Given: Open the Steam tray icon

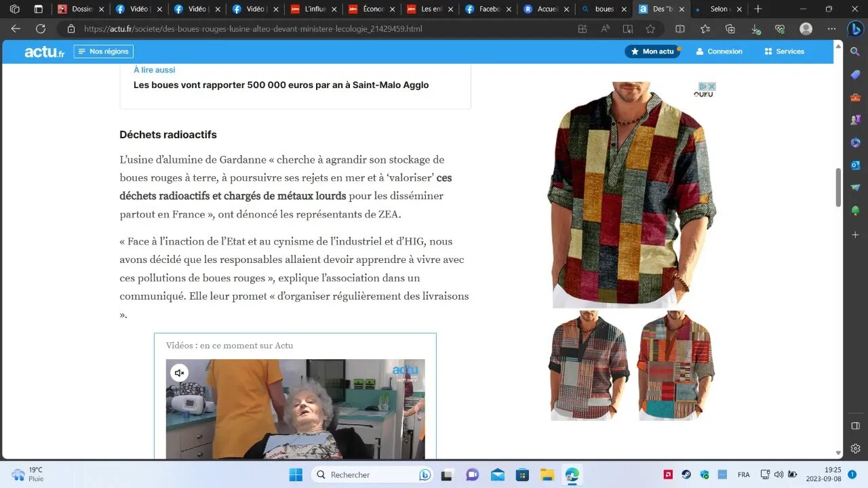Looking at the screenshot, I should 686,474.
